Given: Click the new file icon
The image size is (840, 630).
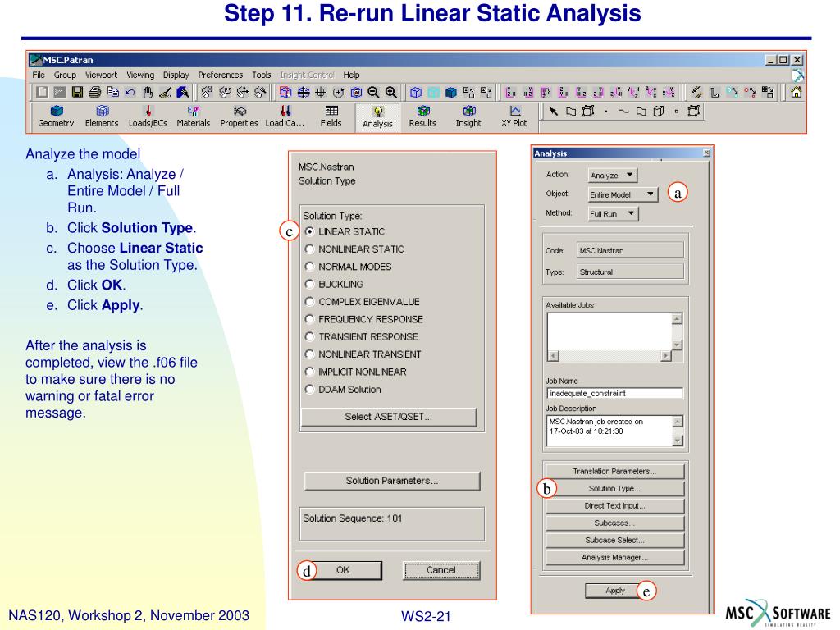Looking at the screenshot, I should [42, 92].
